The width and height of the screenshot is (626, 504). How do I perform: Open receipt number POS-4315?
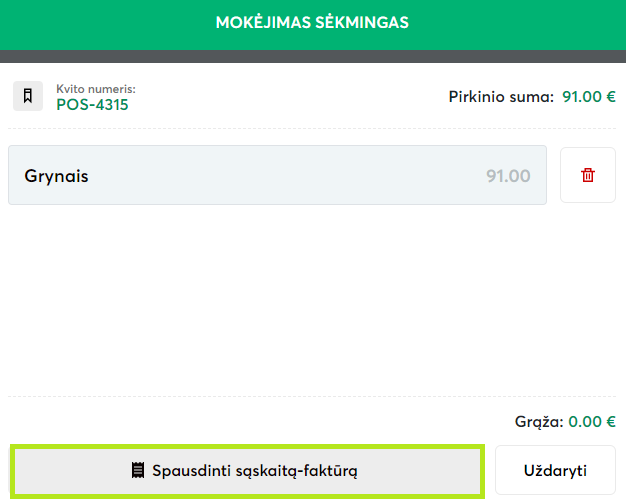tap(92, 104)
